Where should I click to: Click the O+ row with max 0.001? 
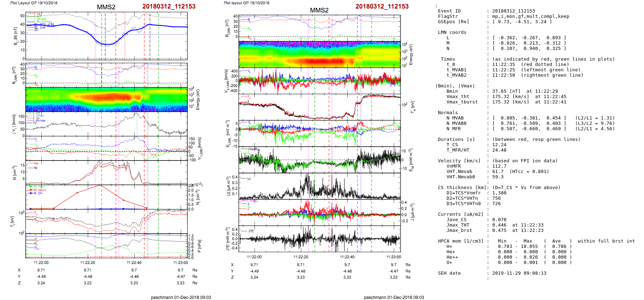[509, 263]
